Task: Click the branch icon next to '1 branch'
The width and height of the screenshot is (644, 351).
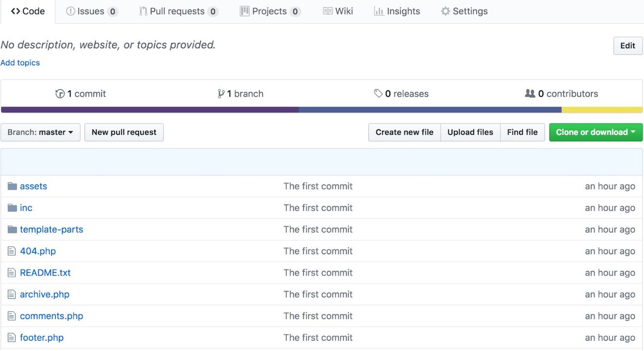Action: (221, 93)
